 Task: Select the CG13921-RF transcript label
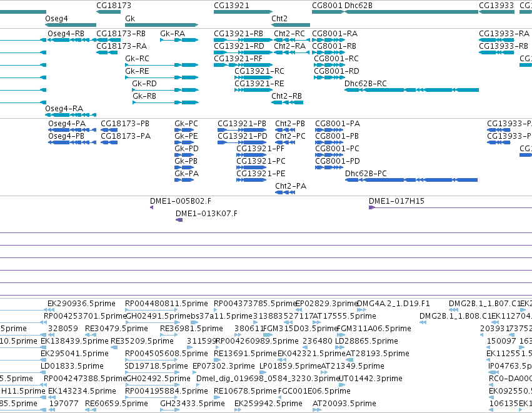[238, 59]
